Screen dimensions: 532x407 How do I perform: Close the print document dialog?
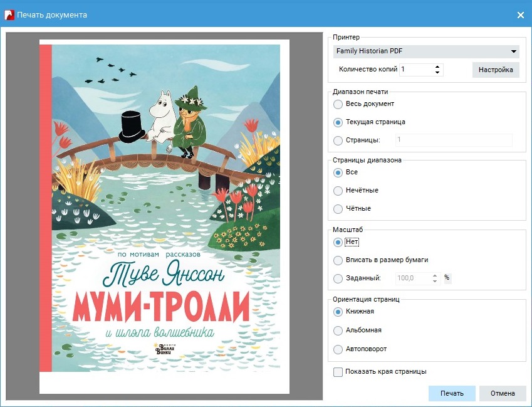[521, 15]
